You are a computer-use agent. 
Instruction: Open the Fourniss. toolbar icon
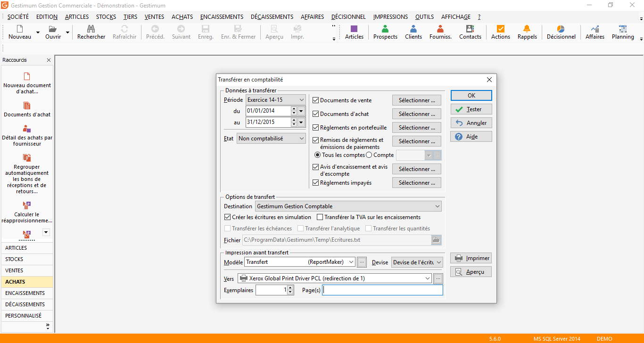(x=440, y=32)
